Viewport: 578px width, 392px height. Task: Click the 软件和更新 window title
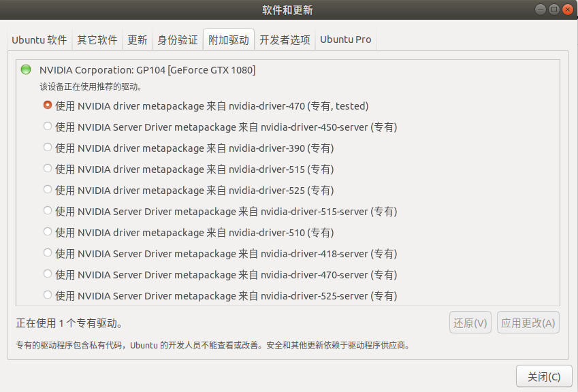point(287,10)
